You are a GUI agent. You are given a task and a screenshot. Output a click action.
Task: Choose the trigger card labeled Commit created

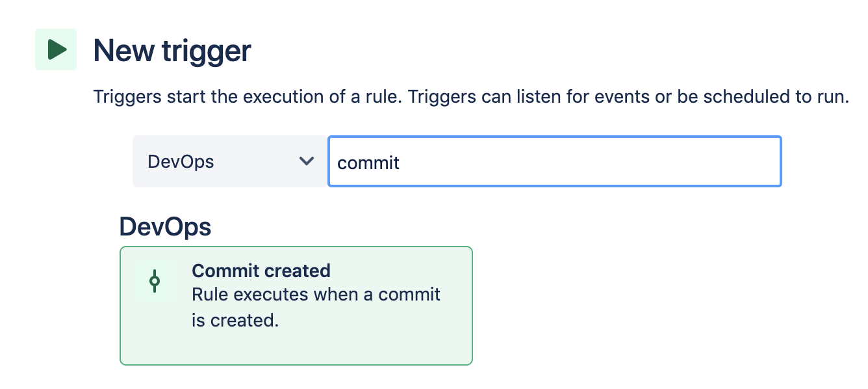pyautogui.click(x=296, y=306)
